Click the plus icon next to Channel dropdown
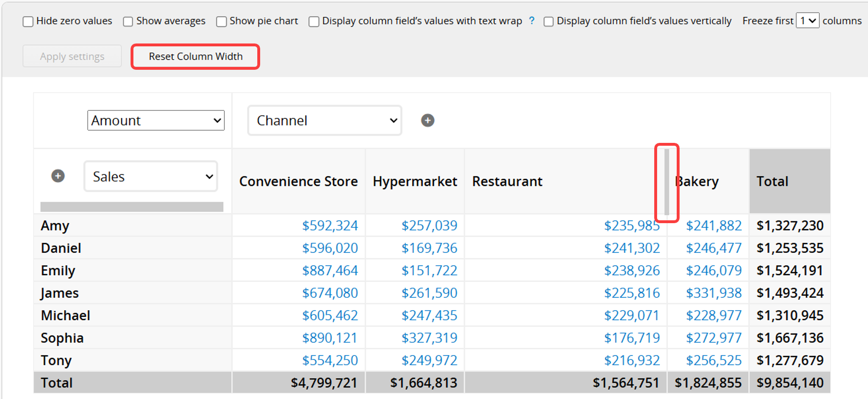The image size is (868, 399). coord(428,120)
